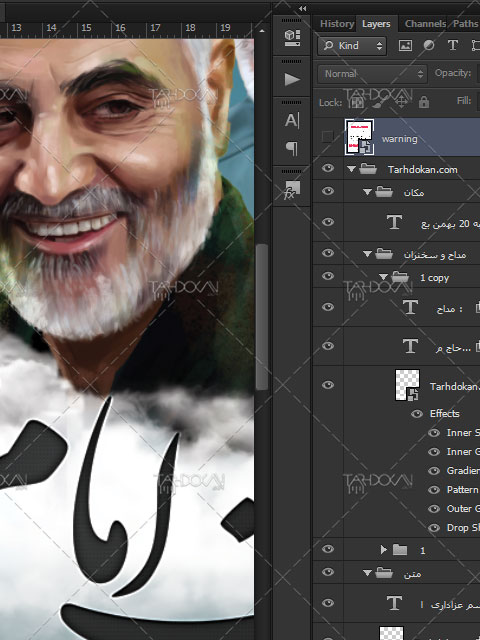Hide the حاج م text layer
The height and width of the screenshot is (640, 480).
tap(328, 346)
